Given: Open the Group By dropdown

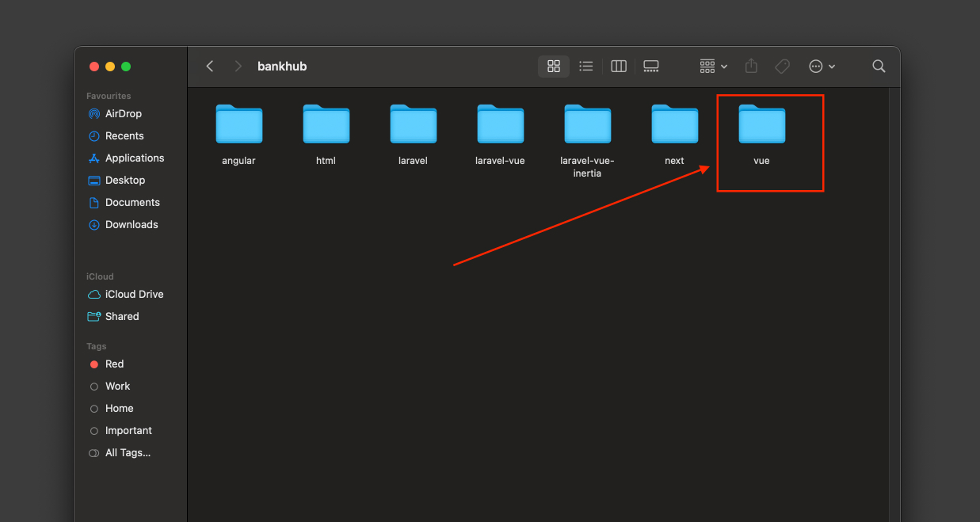Looking at the screenshot, I should (x=713, y=67).
